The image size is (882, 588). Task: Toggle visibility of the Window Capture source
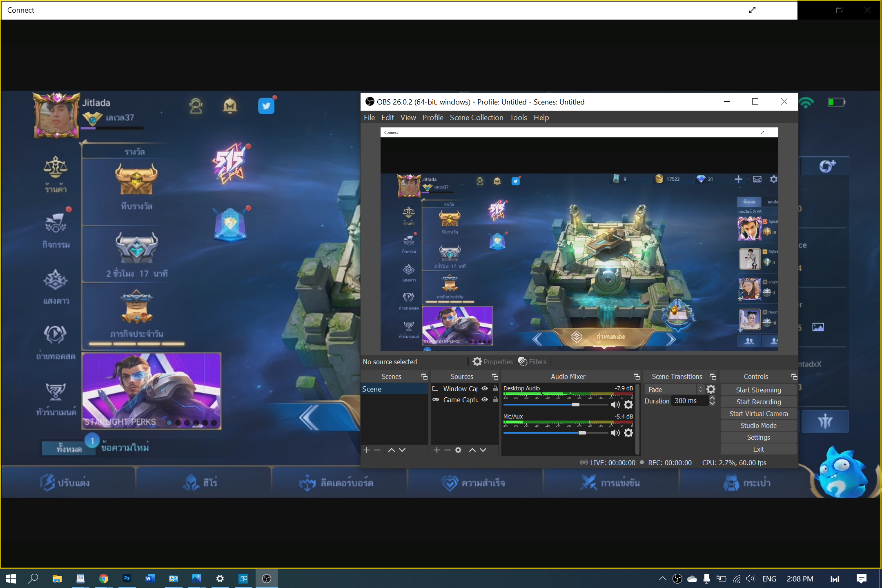pos(485,388)
